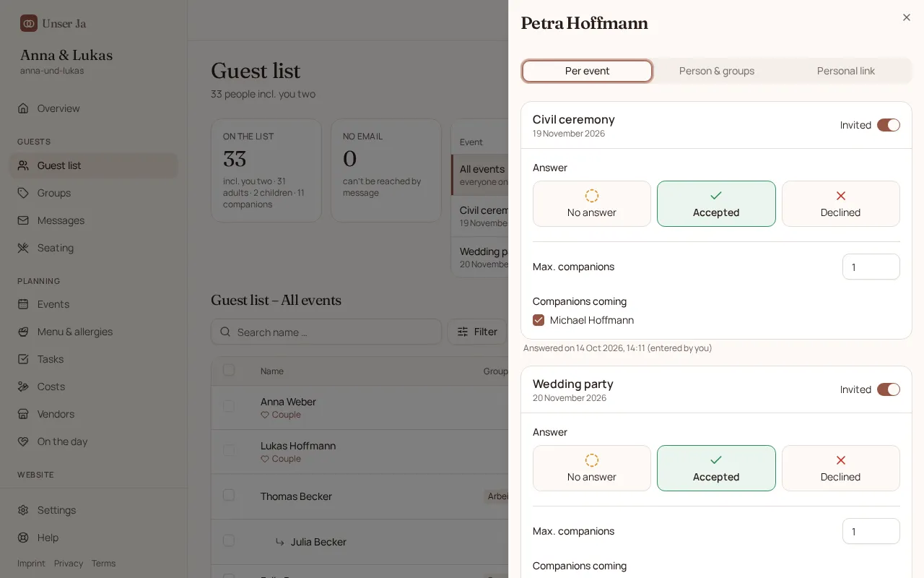The height and width of the screenshot is (578, 924).
Task: Select All events in the Event list
Action: pyautogui.click(x=481, y=175)
